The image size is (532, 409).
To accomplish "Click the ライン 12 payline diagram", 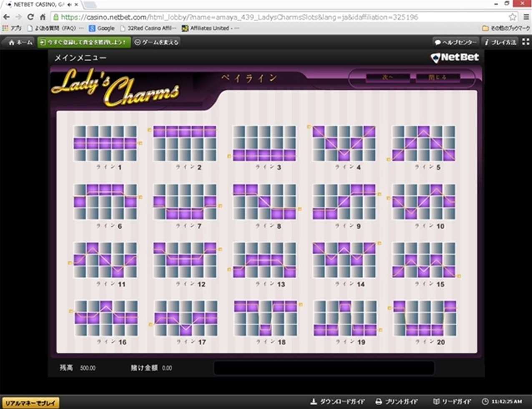I will coord(185,260).
